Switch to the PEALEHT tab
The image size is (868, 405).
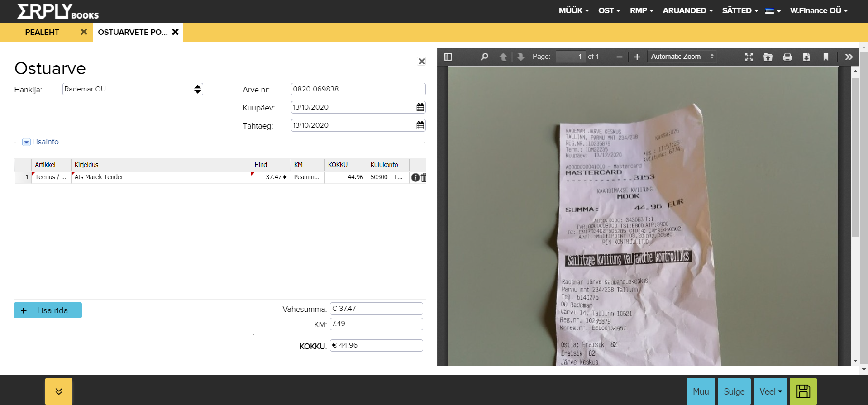click(42, 32)
